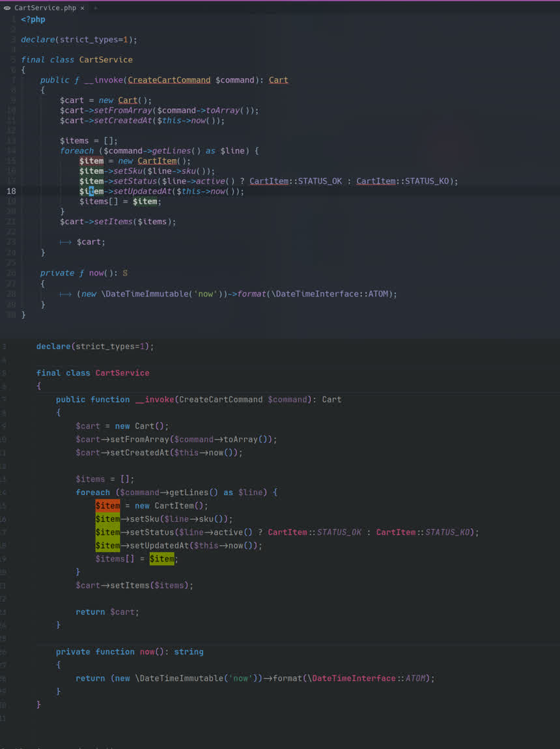The height and width of the screenshot is (749, 560).
Task: Click the folded return arrow before (new \DateTimeImmutable
Action: [65, 294]
